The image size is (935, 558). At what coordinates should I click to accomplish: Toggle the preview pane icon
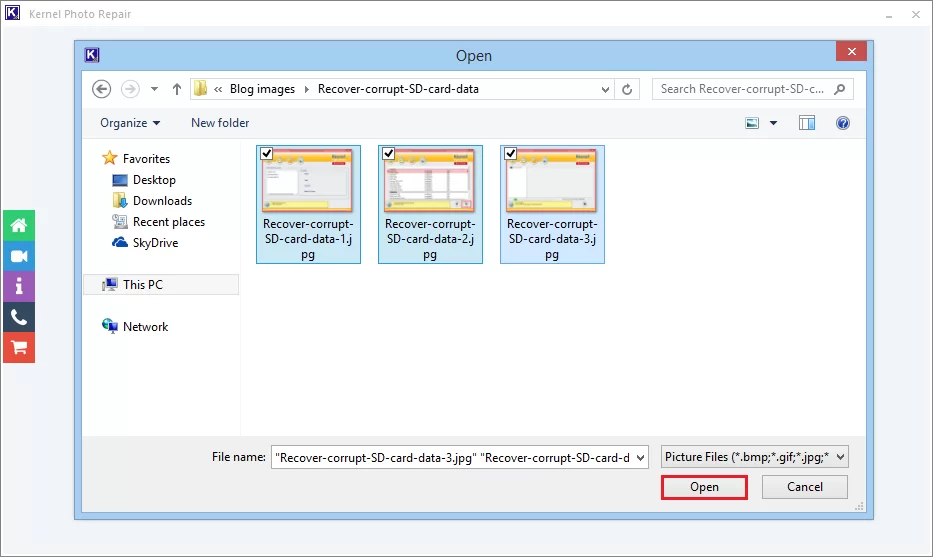click(x=807, y=123)
